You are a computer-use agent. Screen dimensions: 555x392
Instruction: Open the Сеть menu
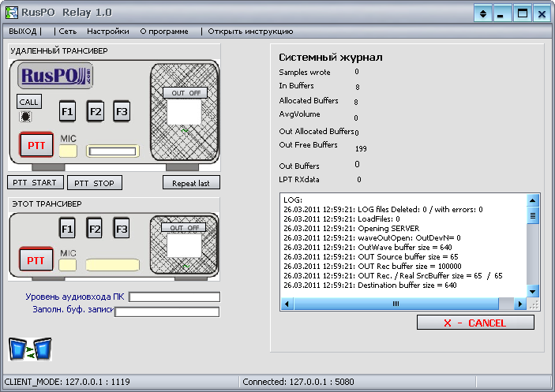67,32
